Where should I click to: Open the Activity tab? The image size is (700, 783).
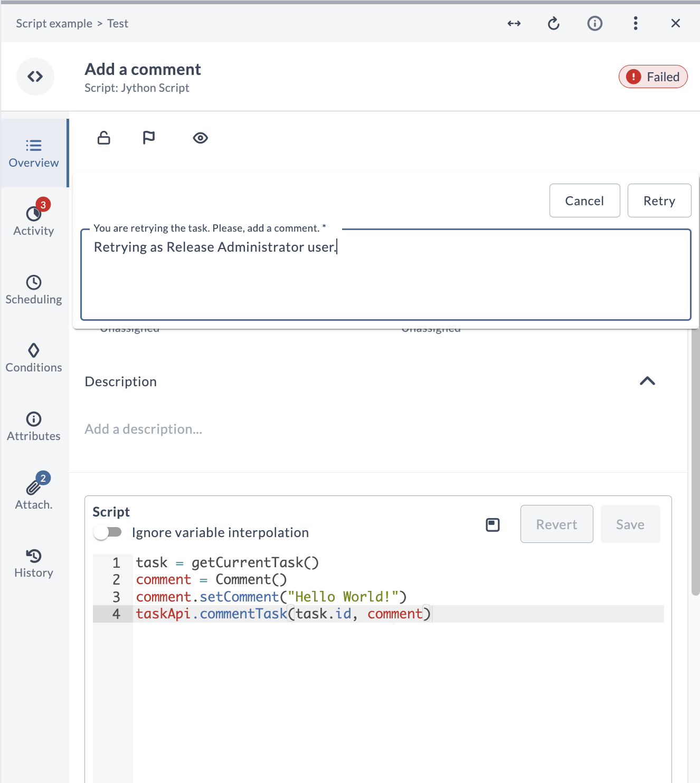34,221
